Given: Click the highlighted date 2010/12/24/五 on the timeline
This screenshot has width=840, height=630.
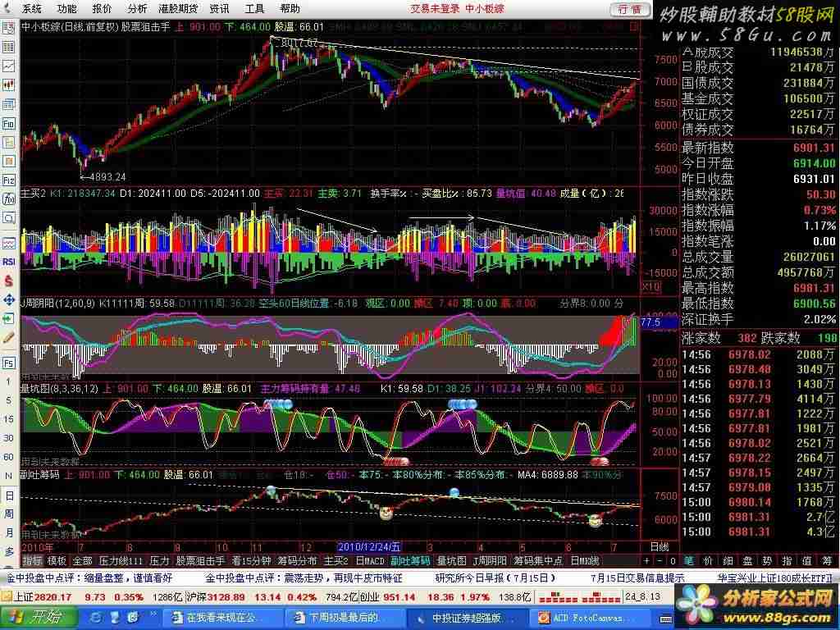Looking at the screenshot, I should click(368, 547).
